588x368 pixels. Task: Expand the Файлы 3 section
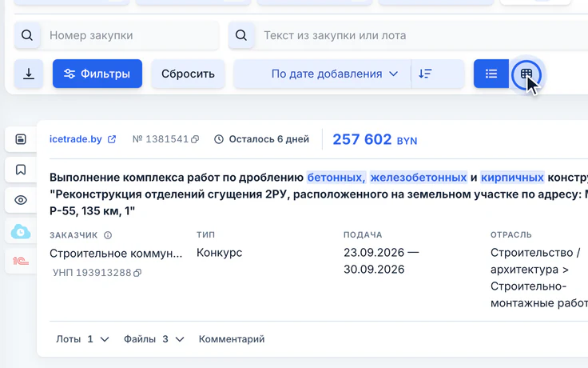pos(154,339)
